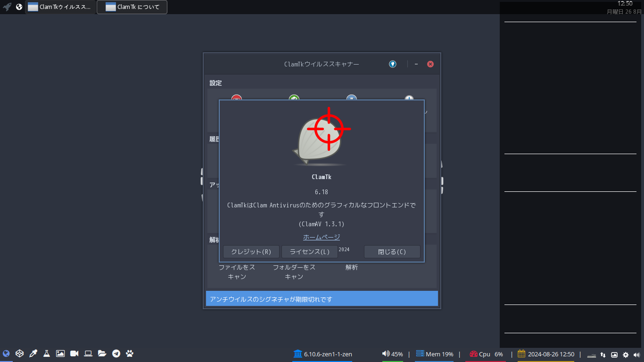View the license via ライセンス(L) button
This screenshot has width=644, height=362.
[x=310, y=252]
